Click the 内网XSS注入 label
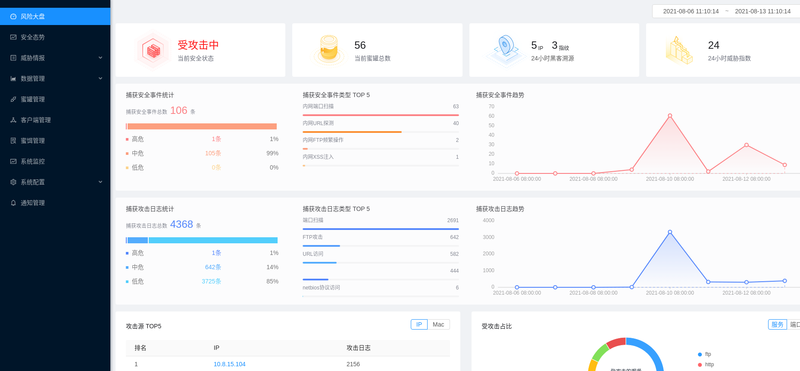 click(318, 157)
